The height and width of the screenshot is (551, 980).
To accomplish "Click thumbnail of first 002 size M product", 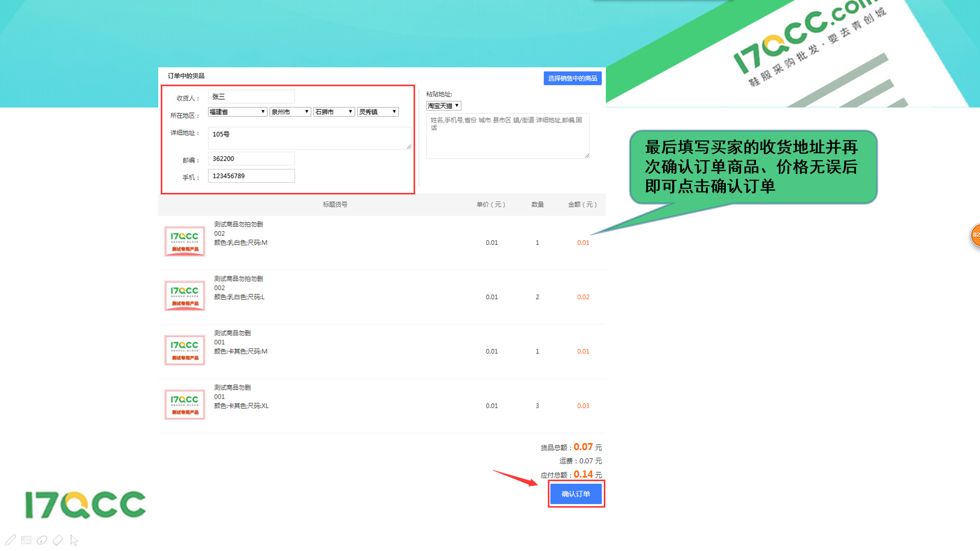I will tap(185, 241).
